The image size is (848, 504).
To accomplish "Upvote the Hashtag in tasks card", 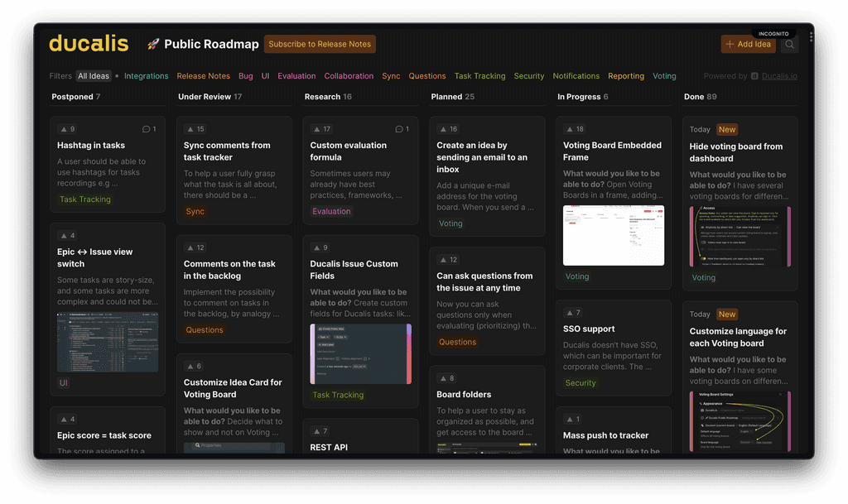I will (68, 129).
